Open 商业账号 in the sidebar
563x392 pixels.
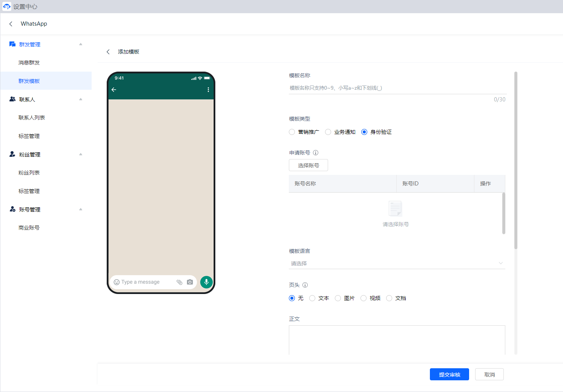pyautogui.click(x=29, y=228)
